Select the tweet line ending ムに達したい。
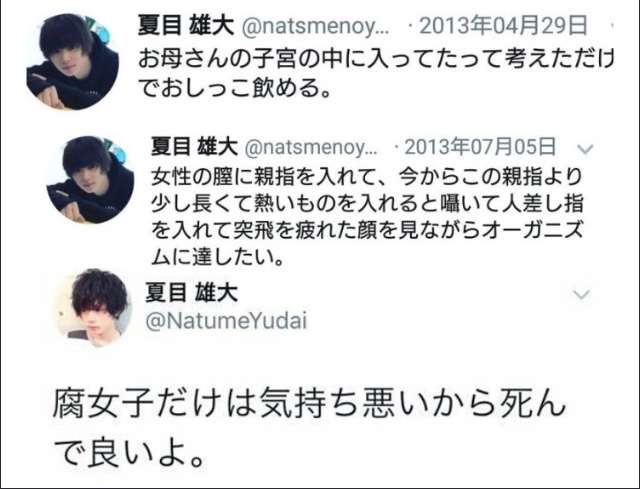 pos(217,257)
